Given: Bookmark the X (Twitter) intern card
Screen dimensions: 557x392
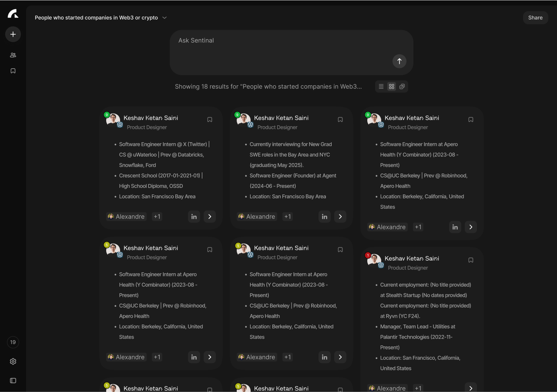Looking at the screenshot, I should pyautogui.click(x=210, y=120).
